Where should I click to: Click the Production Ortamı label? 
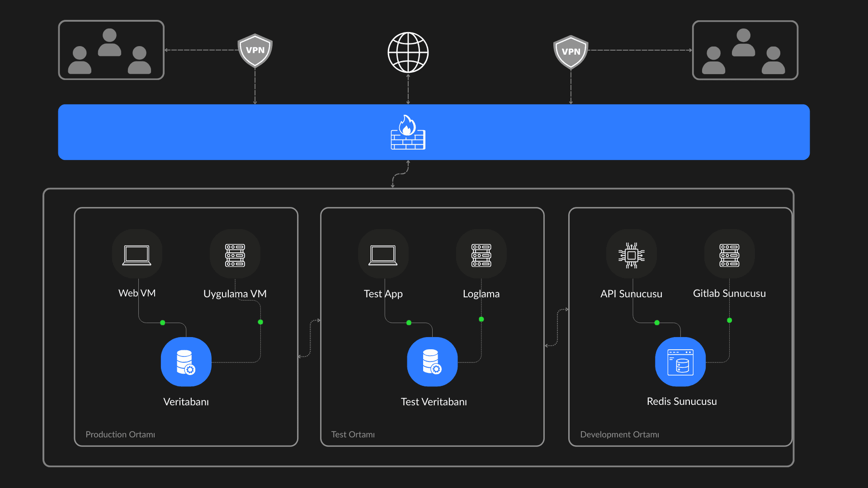click(x=120, y=434)
